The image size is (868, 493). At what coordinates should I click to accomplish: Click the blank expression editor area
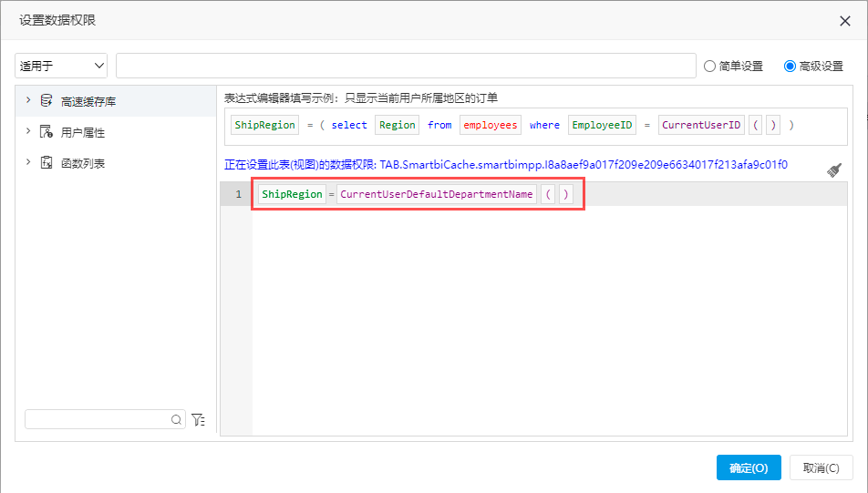[x=549, y=321]
